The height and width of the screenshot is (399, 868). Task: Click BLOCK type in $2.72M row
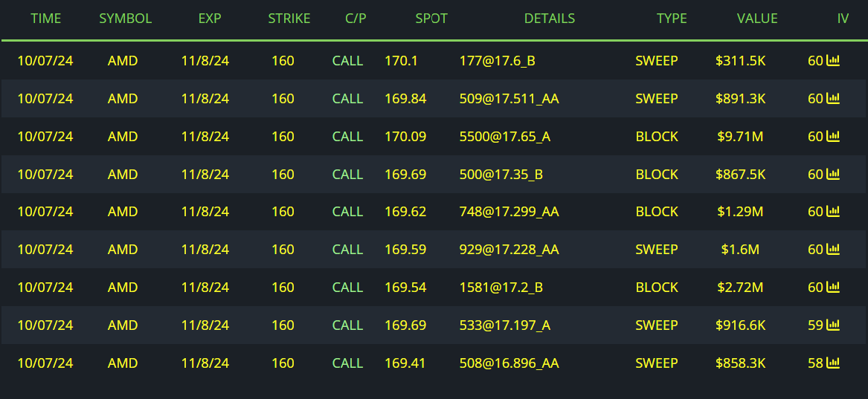click(x=657, y=287)
